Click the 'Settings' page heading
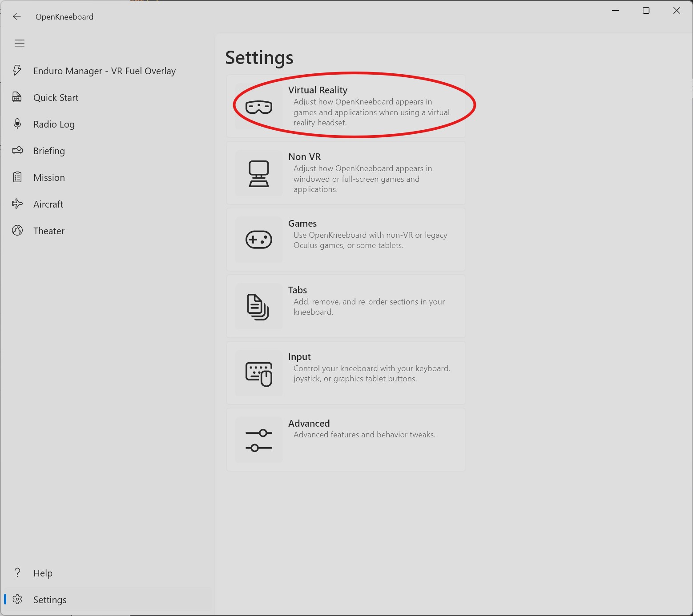Screen dimensions: 693x616 click(x=259, y=58)
